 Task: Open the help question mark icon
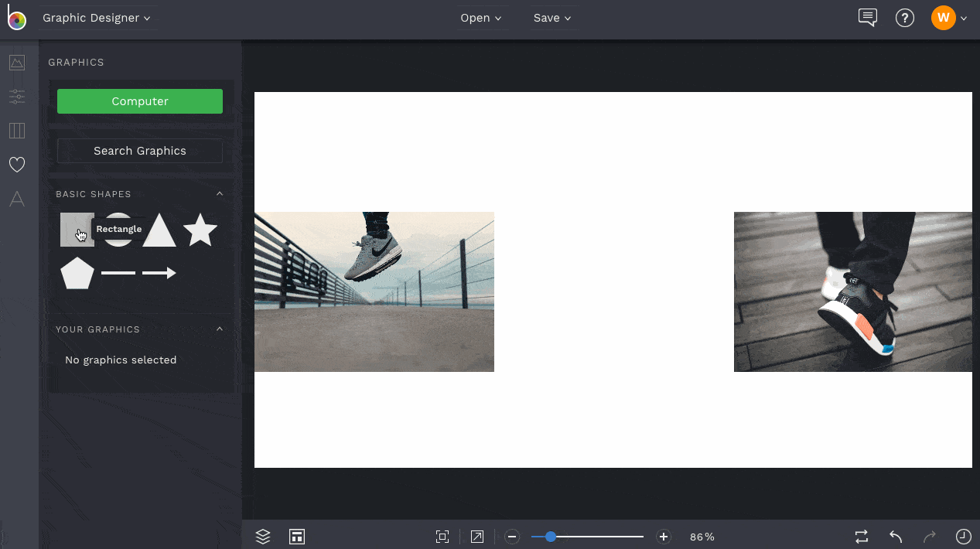pos(905,18)
